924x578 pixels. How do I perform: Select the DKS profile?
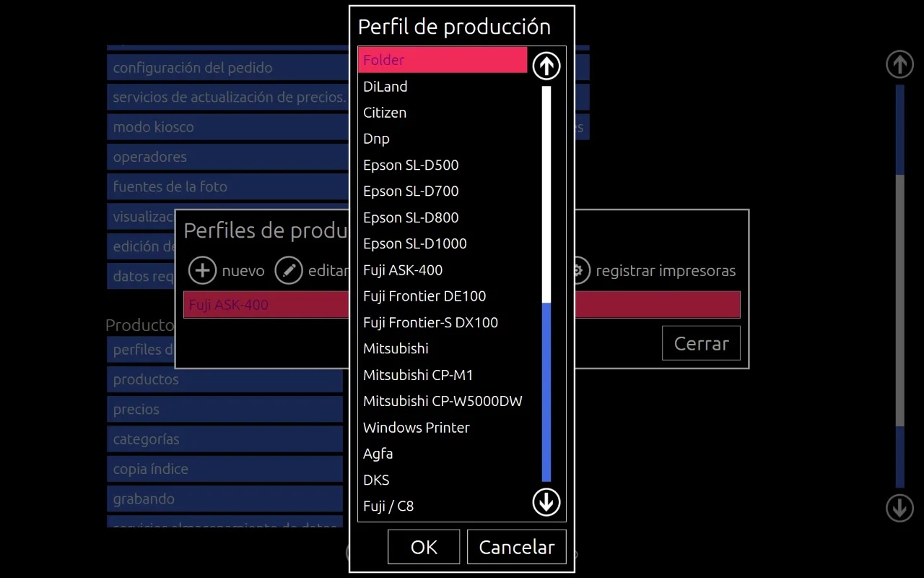[443, 480]
